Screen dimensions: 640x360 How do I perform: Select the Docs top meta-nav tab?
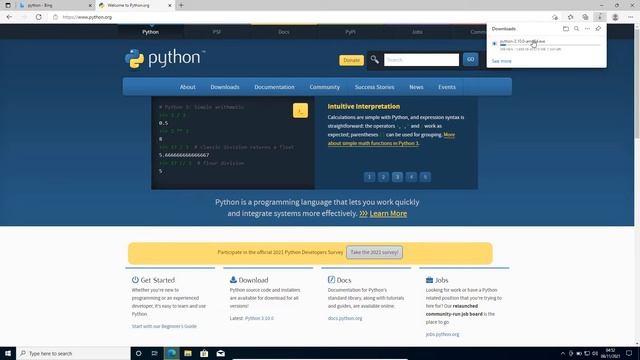(x=284, y=32)
